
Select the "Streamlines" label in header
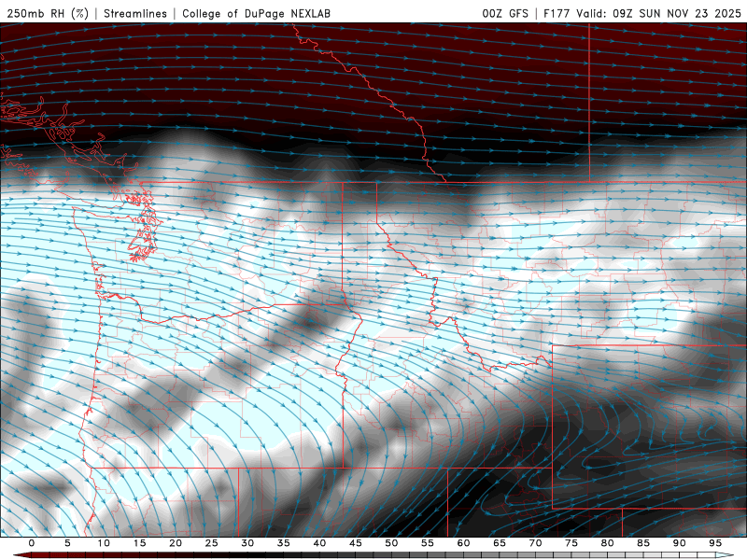click(x=135, y=13)
